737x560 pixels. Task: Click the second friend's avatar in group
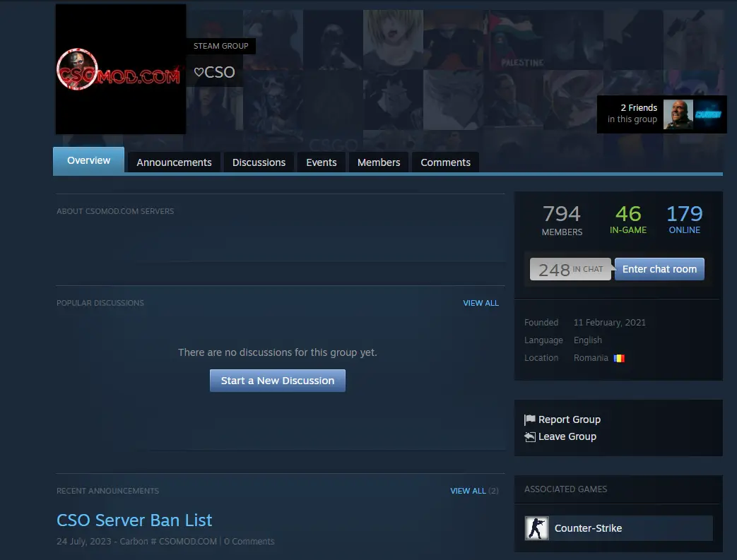(708, 114)
